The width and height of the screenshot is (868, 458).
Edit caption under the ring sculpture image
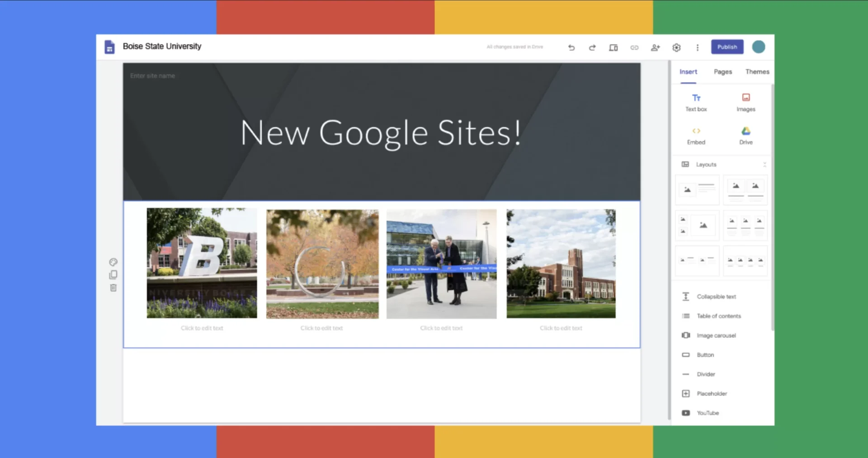322,328
